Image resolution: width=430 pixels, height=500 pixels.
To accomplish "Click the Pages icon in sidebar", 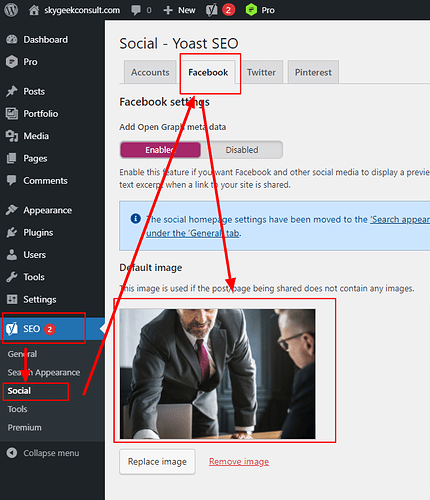I will click(12, 158).
